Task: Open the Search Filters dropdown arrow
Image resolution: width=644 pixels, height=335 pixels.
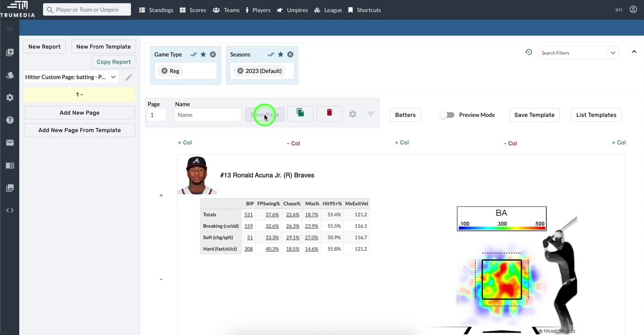Action: click(613, 53)
